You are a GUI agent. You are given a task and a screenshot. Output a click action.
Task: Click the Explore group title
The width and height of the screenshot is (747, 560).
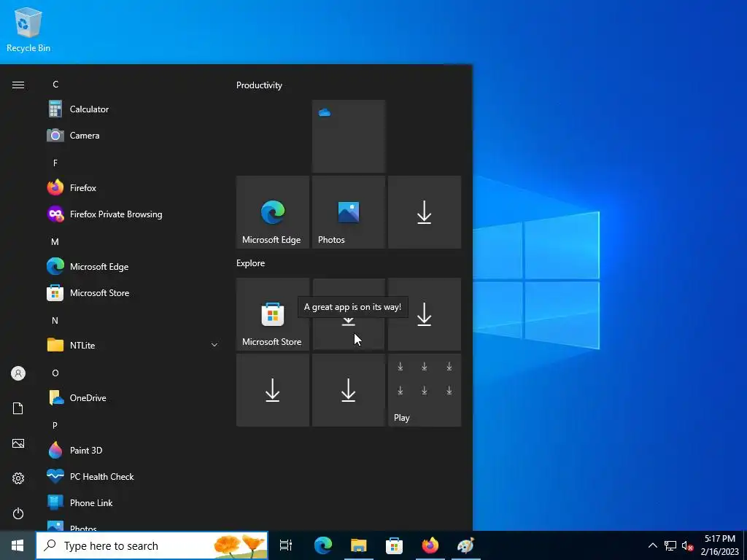pos(251,262)
